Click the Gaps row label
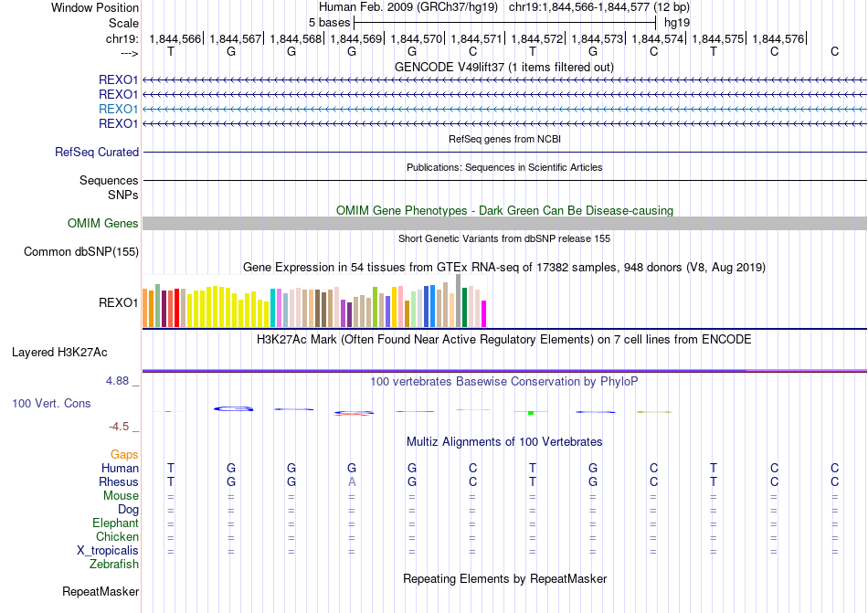 point(124,454)
